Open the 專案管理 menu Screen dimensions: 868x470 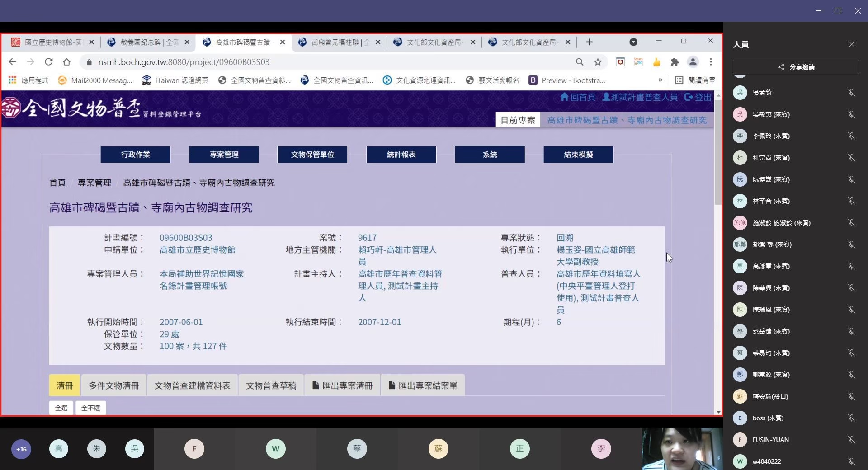pyautogui.click(x=224, y=155)
